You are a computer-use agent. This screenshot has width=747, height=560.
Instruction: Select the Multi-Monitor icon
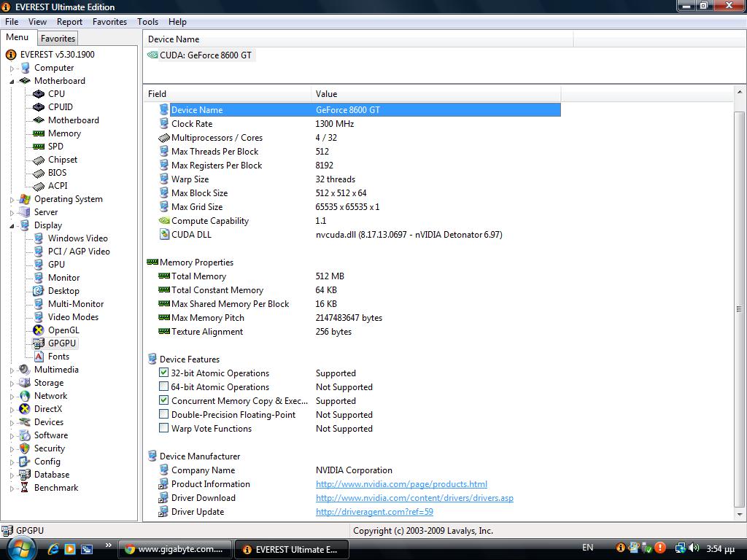[x=39, y=304]
